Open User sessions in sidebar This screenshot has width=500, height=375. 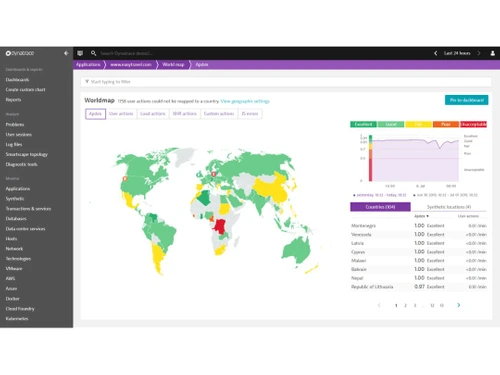(19, 134)
